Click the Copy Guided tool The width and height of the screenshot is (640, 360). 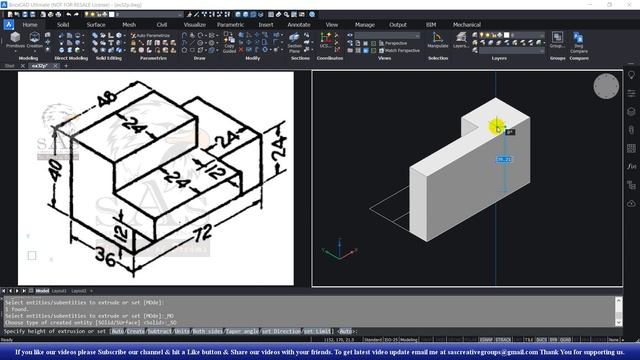[x=229, y=42]
